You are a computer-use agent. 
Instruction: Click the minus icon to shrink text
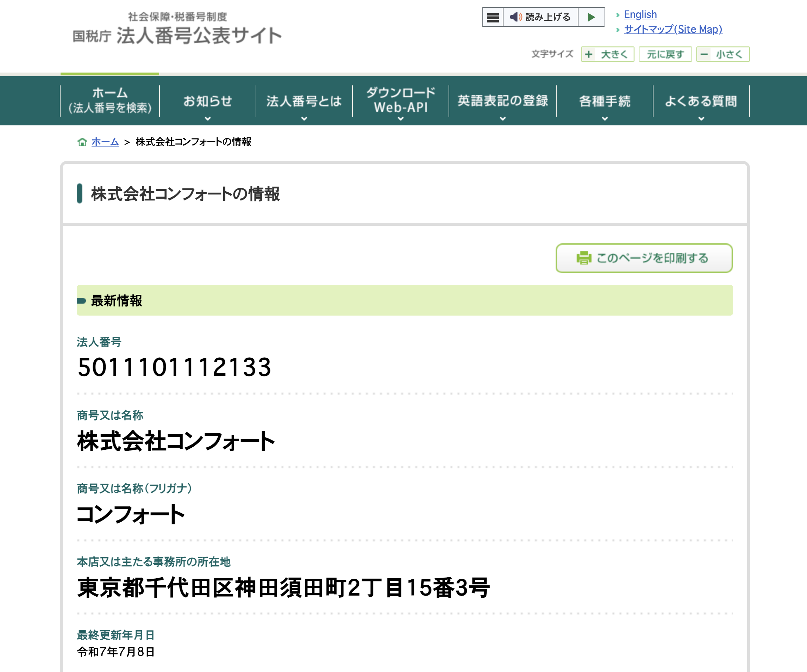coord(703,54)
